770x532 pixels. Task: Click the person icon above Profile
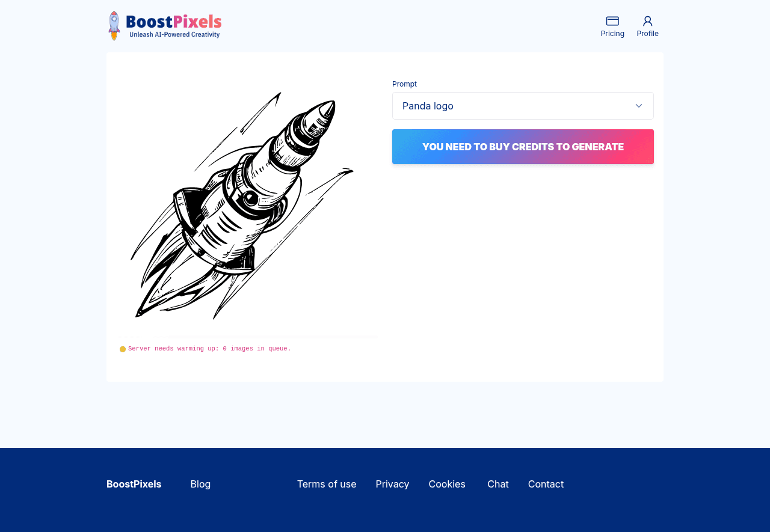click(x=647, y=20)
